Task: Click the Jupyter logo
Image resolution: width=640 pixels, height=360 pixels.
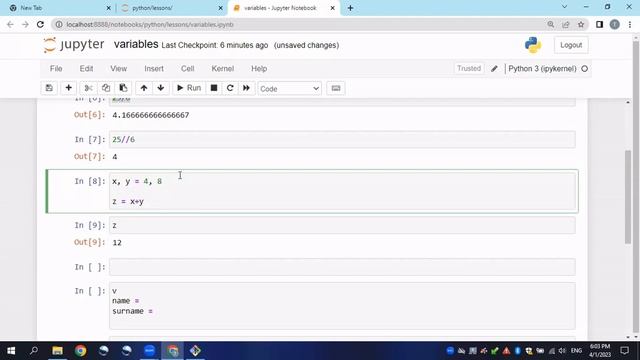Action: pyautogui.click(x=74, y=45)
